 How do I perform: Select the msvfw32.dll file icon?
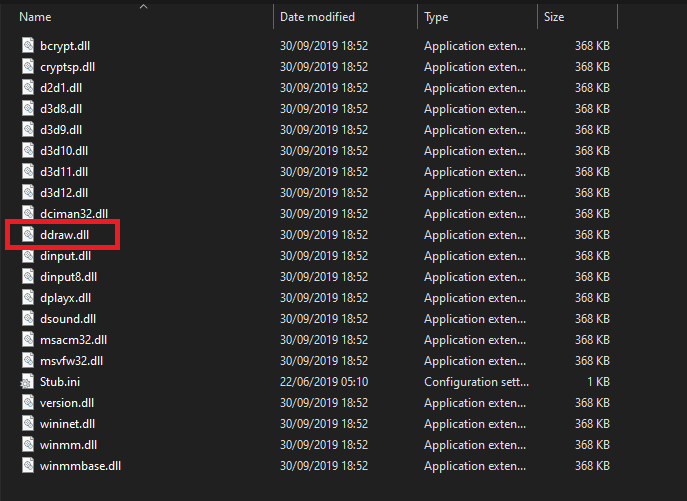click(x=28, y=360)
